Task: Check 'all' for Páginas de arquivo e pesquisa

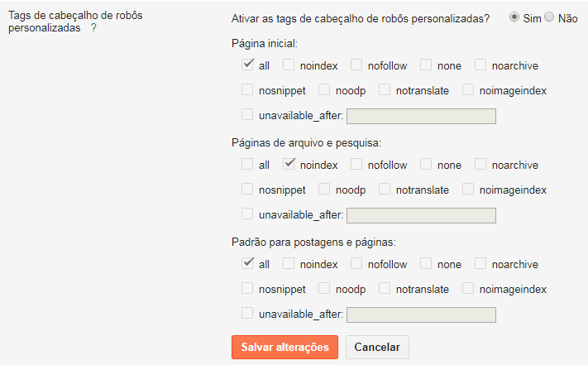Action: tap(247, 164)
